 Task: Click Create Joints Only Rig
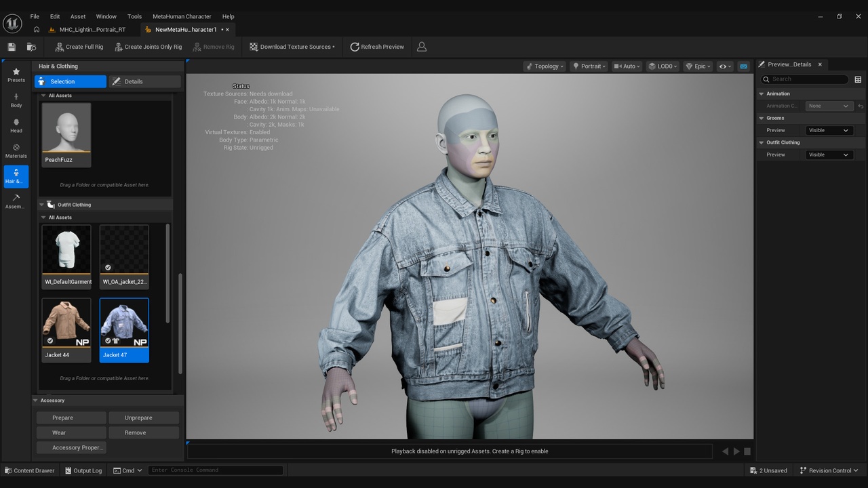point(149,47)
